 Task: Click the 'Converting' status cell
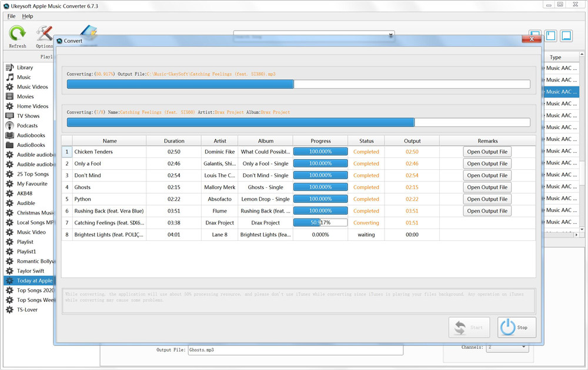(366, 223)
